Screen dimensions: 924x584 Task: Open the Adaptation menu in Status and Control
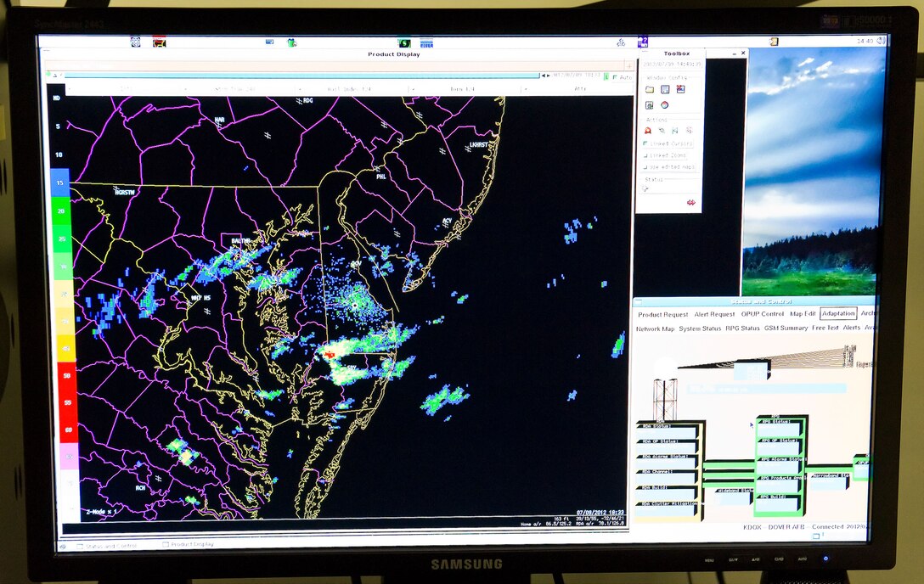(838, 313)
